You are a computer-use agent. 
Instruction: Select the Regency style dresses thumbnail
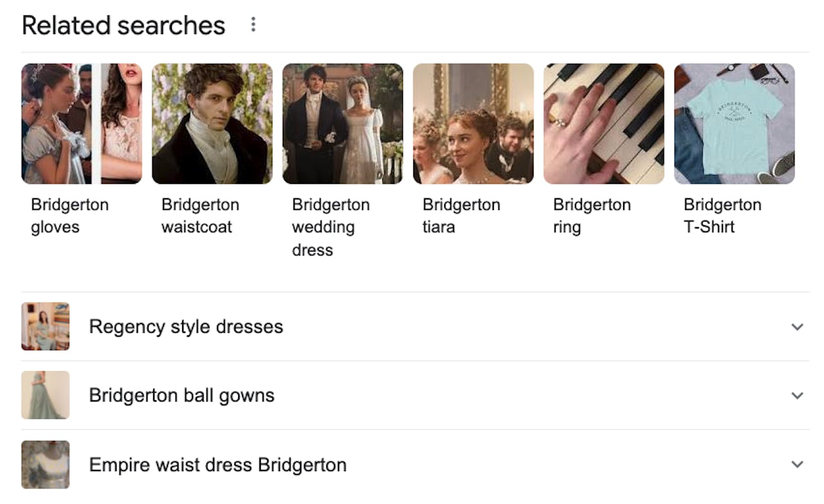coord(45,326)
